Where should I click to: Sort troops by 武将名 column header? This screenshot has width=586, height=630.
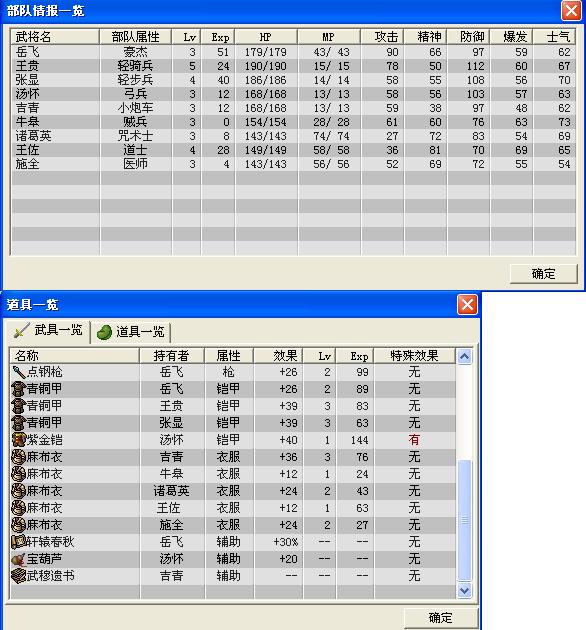[x=55, y=37]
